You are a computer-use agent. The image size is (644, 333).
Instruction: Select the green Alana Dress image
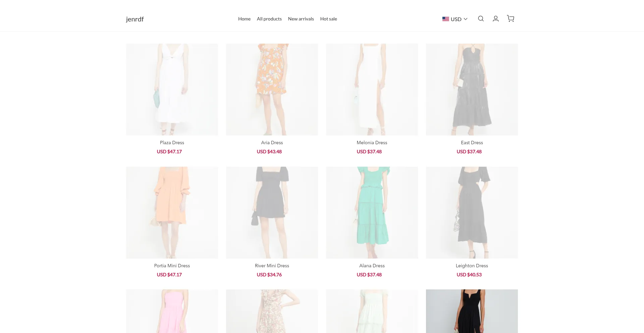(372, 213)
